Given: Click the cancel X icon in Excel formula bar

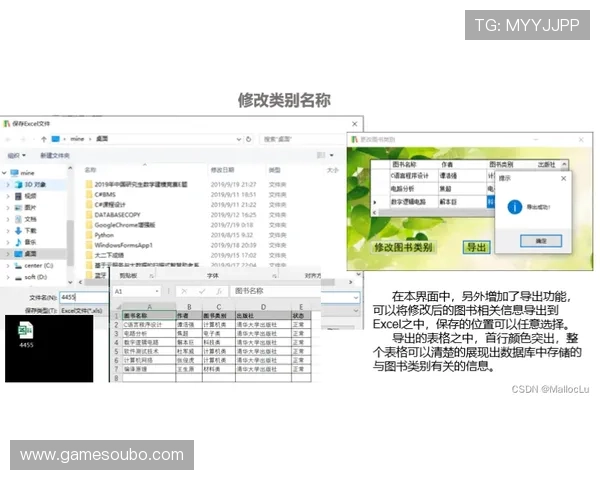Looking at the screenshot, I should pyautogui.click(x=184, y=291).
